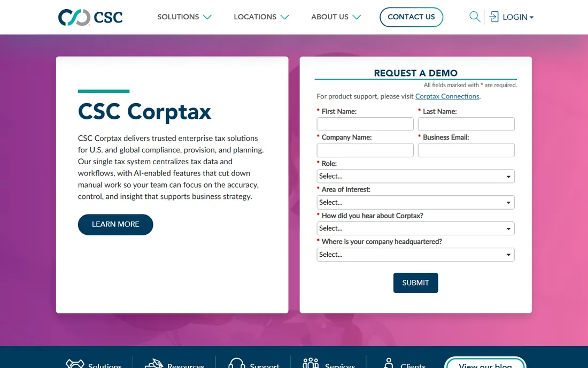Click the About Us chevron arrow
This screenshot has height=368, width=588.
[x=357, y=17]
